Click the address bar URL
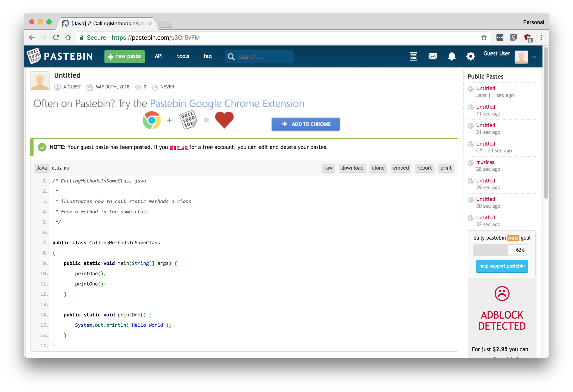The height and width of the screenshot is (392, 573). pos(156,37)
